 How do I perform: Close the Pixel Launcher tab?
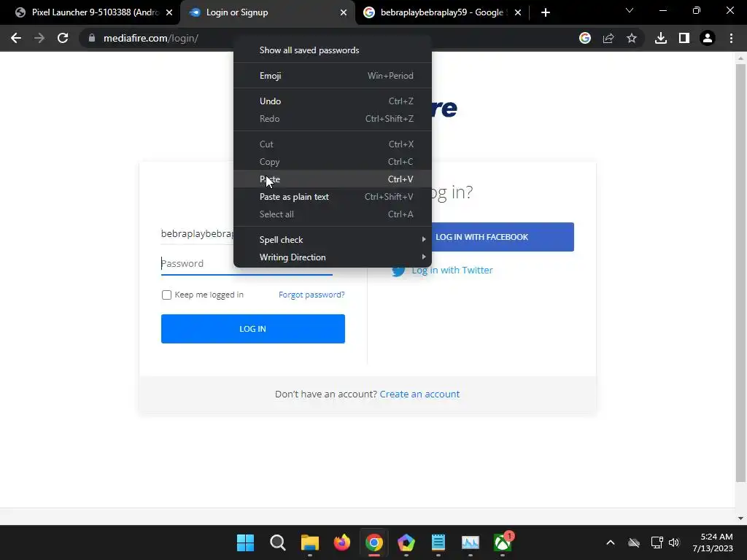tap(169, 12)
